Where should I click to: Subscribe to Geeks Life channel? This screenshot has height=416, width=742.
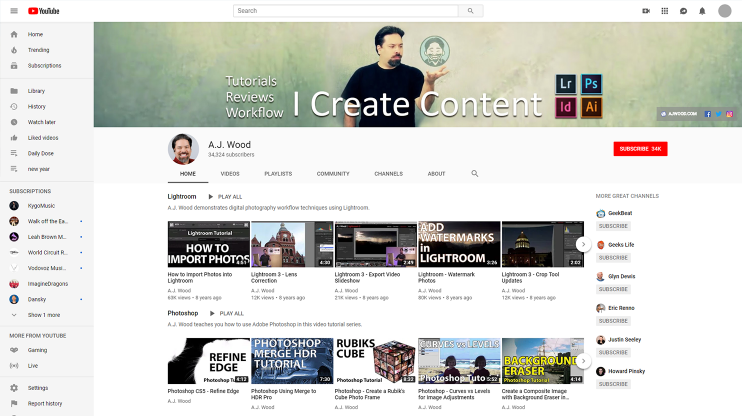[x=613, y=258]
